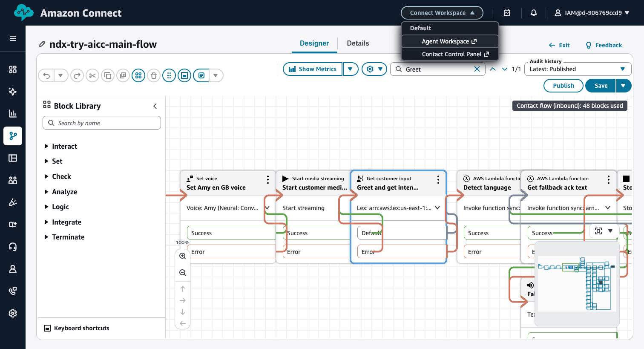Screen dimensions: 644x349
Task: Switch to the Details tab
Action: pyautogui.click(x=358, y=43)
